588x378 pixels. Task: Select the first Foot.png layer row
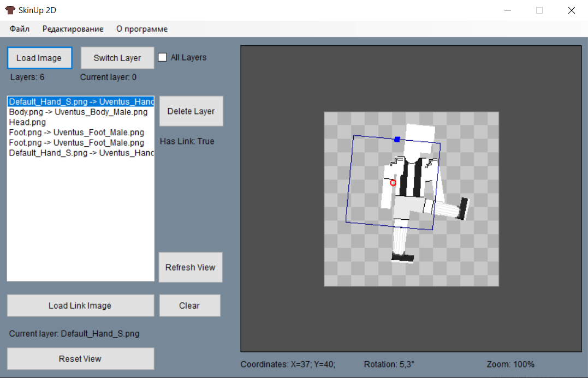pyautogui.click(x=81, y=132)
